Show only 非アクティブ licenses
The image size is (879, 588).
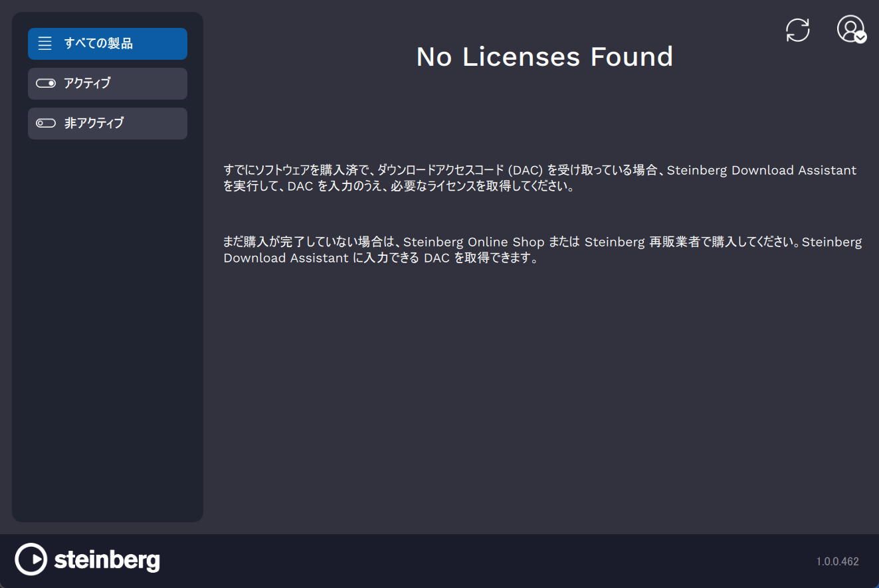[108, 124]
